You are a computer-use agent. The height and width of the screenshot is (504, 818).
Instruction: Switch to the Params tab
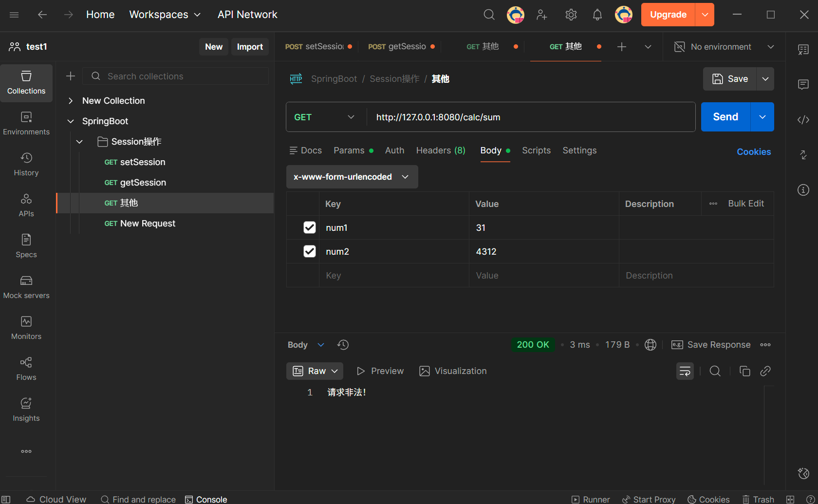353,150
